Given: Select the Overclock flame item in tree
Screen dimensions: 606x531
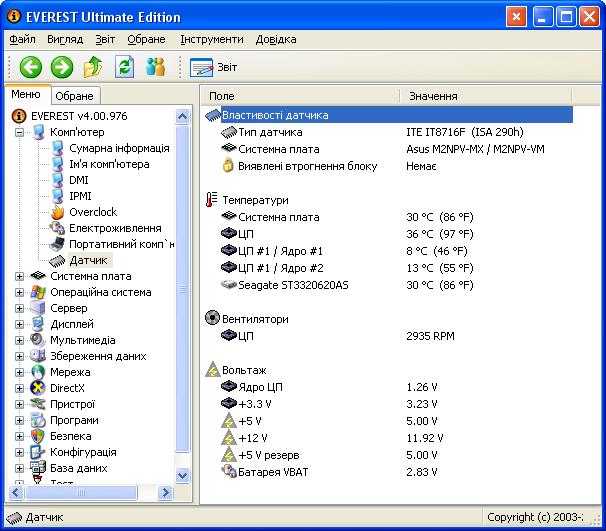Looking at the screenshot, I should point(92,212).
